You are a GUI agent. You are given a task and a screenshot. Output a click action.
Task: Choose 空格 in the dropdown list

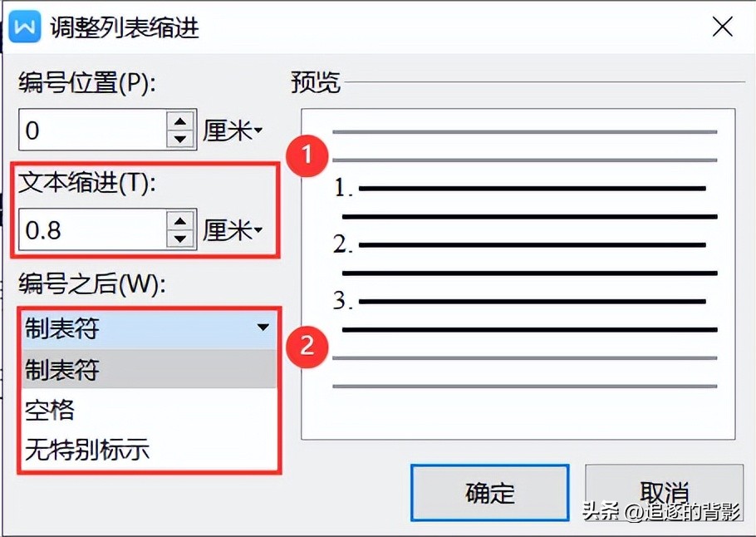[150, 410]
